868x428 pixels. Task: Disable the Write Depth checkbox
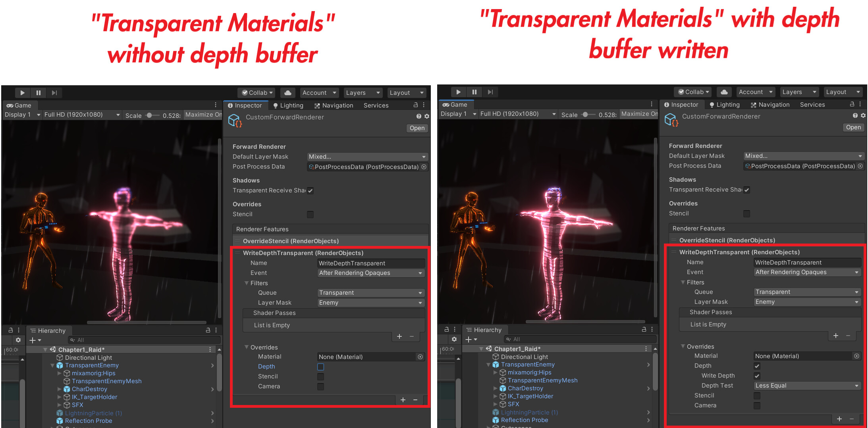[x=757, y=376]
